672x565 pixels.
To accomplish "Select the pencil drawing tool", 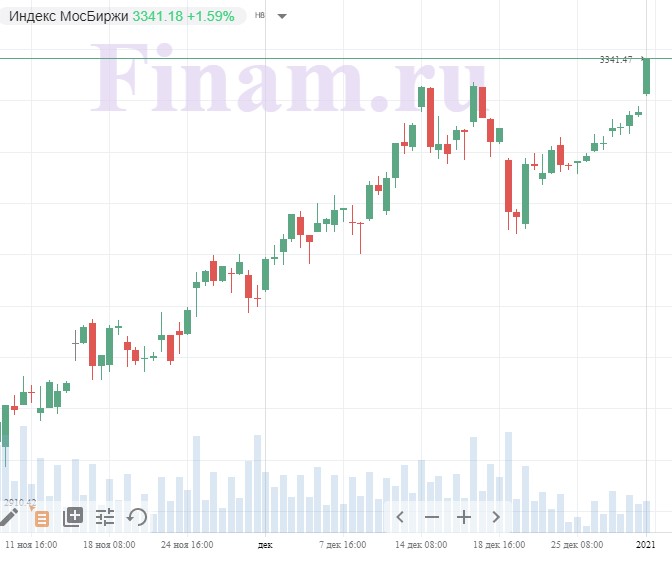I will click(x=9, y=517).
